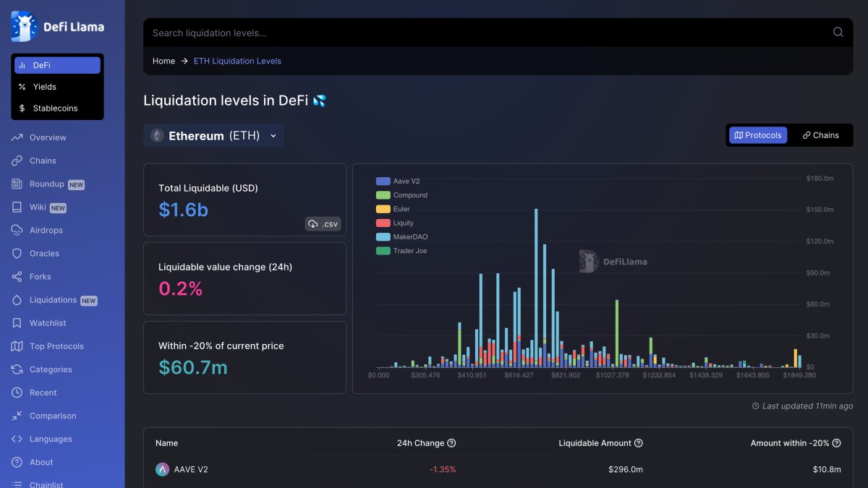This screenshot has height=488, width=868.
Task: Click the $296.0m liquidable amount cell
Action: 626,469
